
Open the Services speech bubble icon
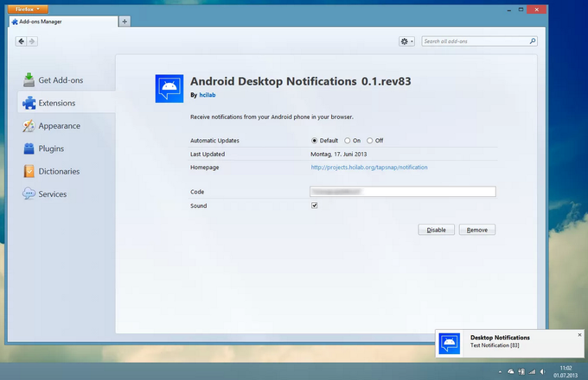[29, 194]
